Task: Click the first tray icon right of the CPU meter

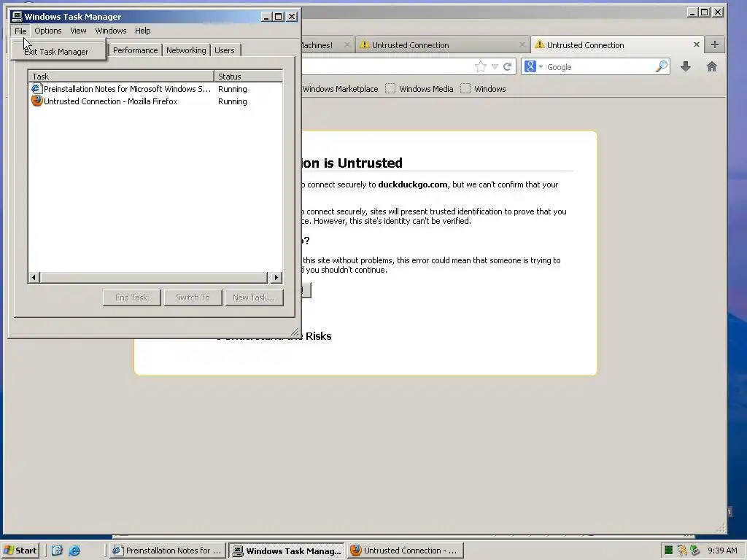Action: [682, 551]
